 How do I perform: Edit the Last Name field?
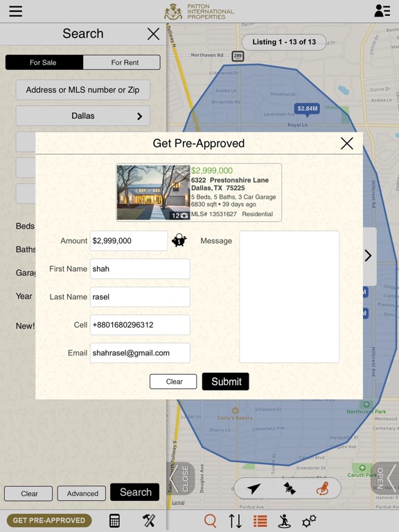(140, 297)
